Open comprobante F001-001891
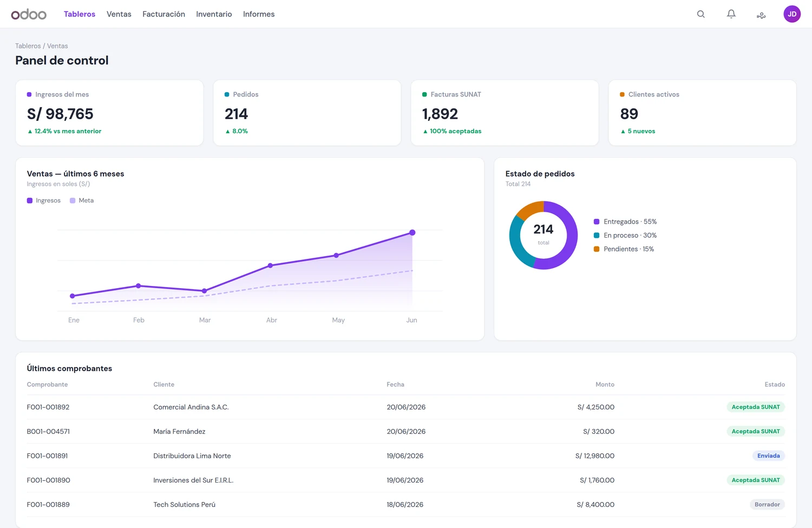812x528 pixels. coord(48,456)
